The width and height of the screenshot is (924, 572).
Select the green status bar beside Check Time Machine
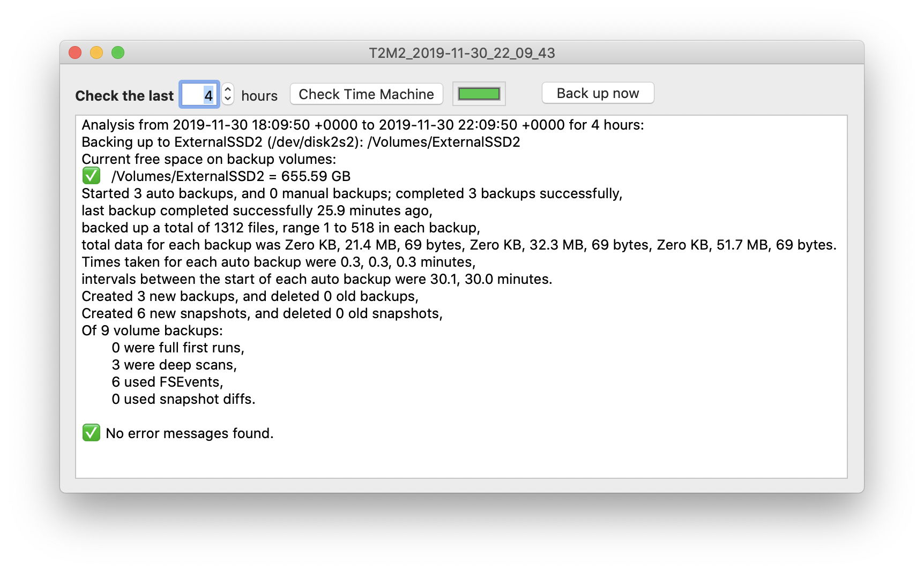[478, 93]
